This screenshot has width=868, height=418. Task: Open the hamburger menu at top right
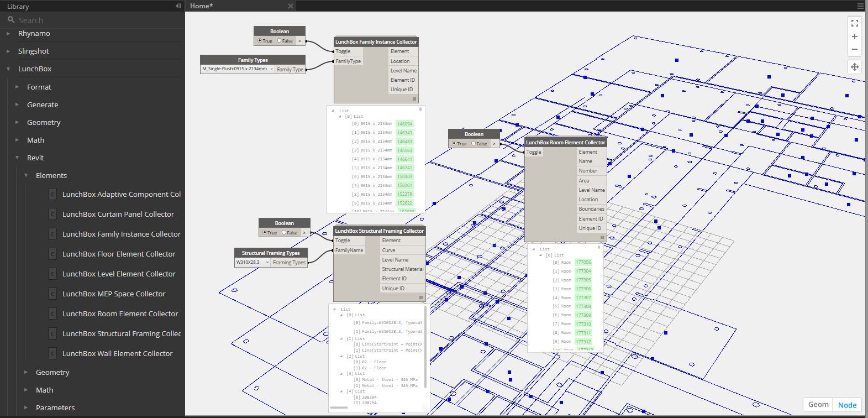[860, 6]
